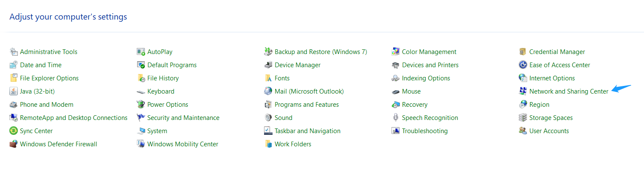Click the Power Options link
Viewport: 644px width, 188px height.
(168, 105)
